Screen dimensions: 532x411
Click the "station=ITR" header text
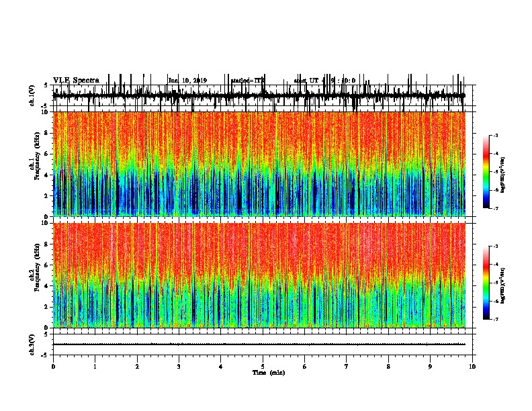tap(248, 81)
